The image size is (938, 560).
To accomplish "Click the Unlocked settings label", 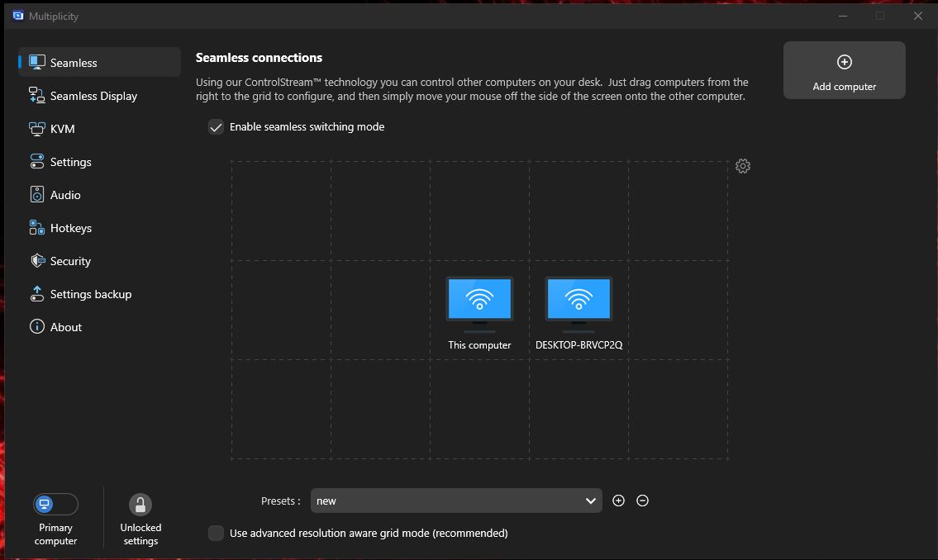I will [140, 534].
